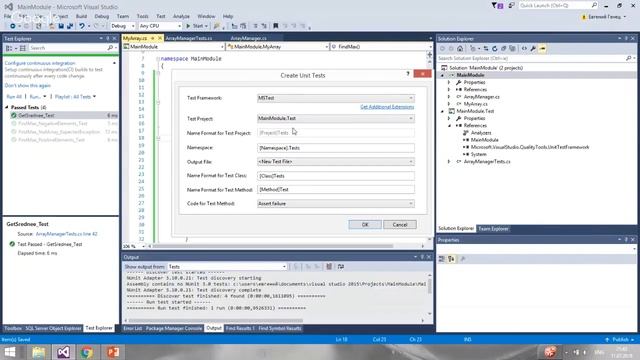The image size is (640, 360).
Task: Click the Windows Start button
Action: point(10,352)
